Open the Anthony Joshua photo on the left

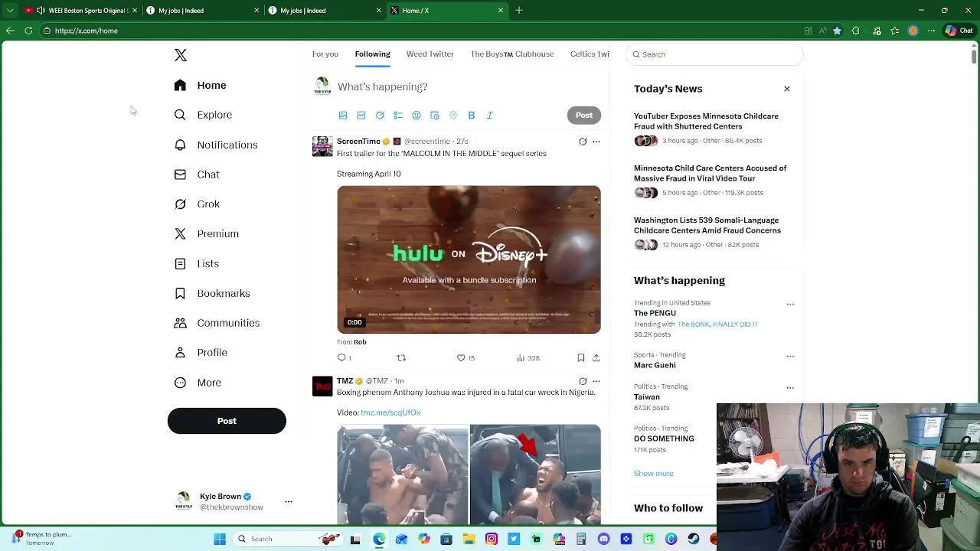click(403, 474)
